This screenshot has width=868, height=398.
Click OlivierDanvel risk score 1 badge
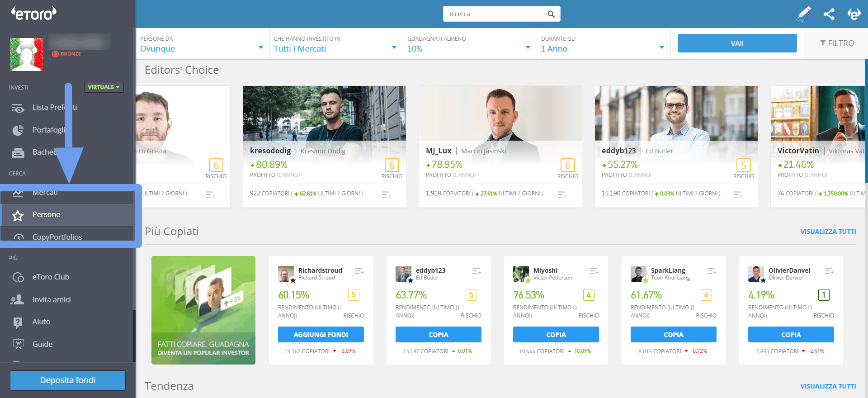click(824, 295)
